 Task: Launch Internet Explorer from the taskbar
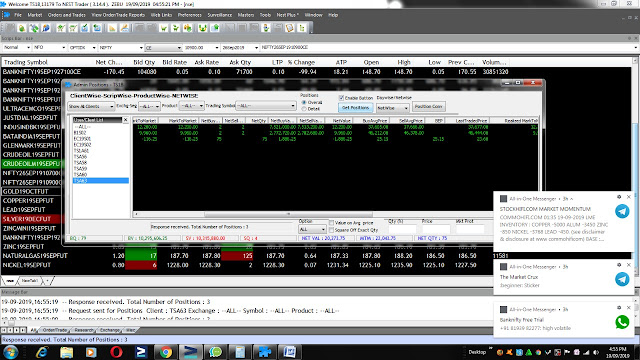tap(42, 352)
